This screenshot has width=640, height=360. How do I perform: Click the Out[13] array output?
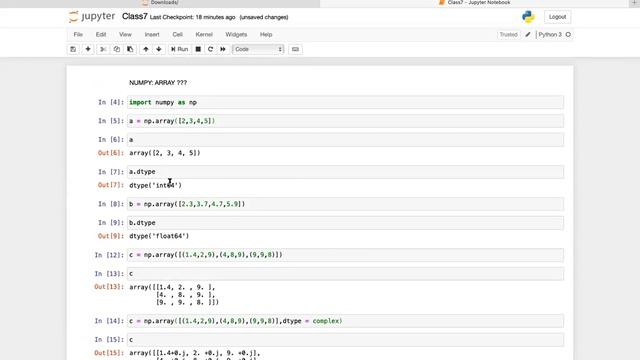(174, 295)
